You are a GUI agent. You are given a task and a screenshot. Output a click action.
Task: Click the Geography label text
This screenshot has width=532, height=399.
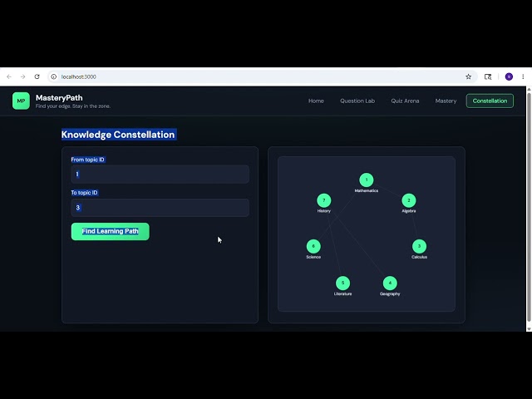point(390,293)
